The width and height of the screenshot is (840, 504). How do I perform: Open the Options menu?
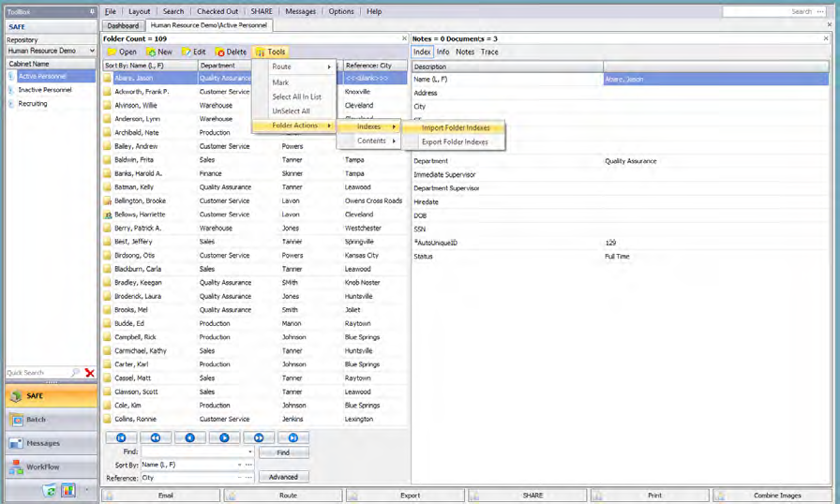[341, 11]
